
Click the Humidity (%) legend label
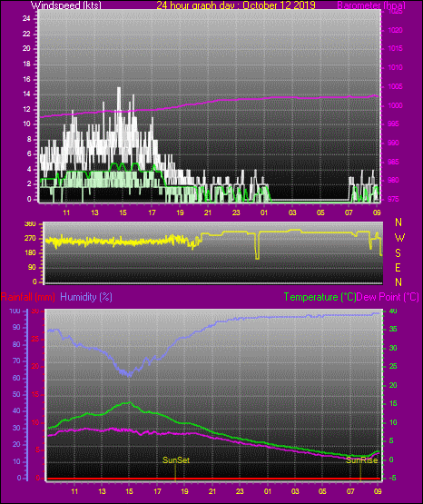[86, 297]
